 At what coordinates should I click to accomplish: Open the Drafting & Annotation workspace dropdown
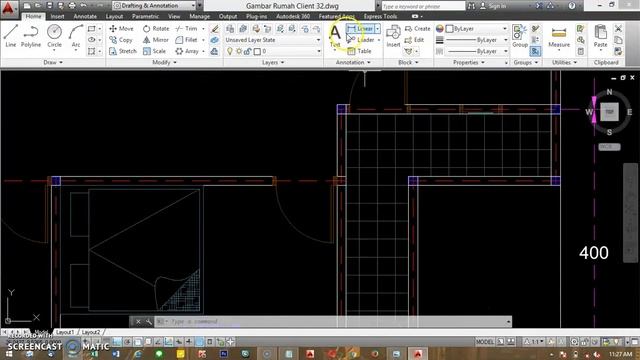[154, 6]
